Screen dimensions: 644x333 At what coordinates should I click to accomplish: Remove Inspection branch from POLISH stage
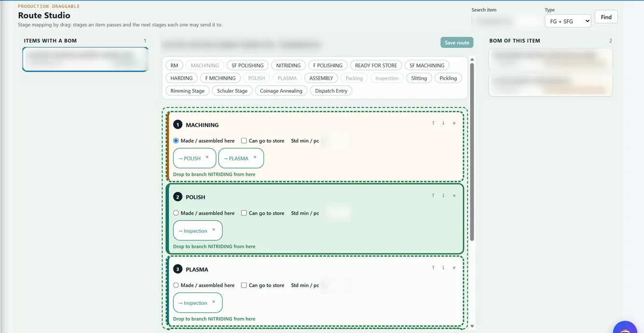(213, 230)
